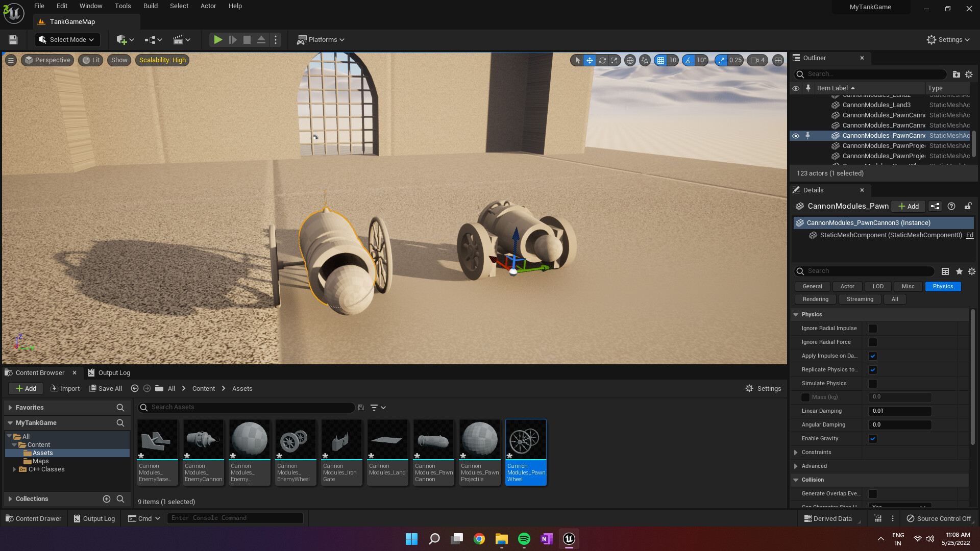Screen dimensions: 980x551
Task: Drag the Linear Damping value slider
Action: point(899,410)
